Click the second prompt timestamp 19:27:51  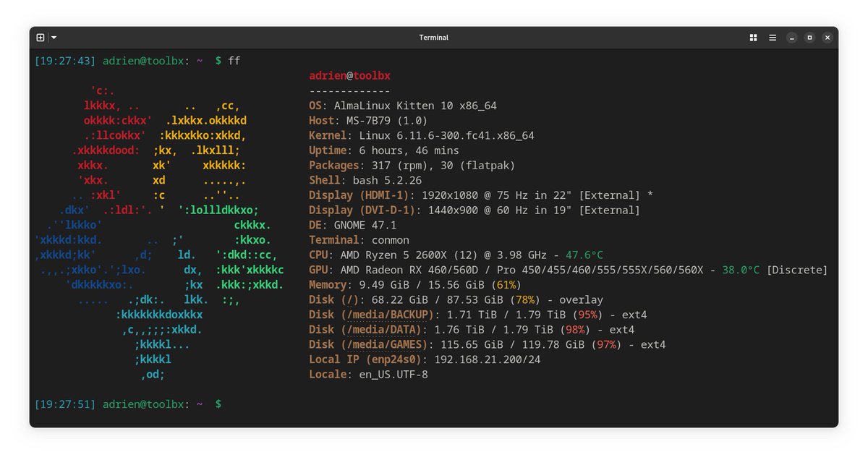point(65,404)
